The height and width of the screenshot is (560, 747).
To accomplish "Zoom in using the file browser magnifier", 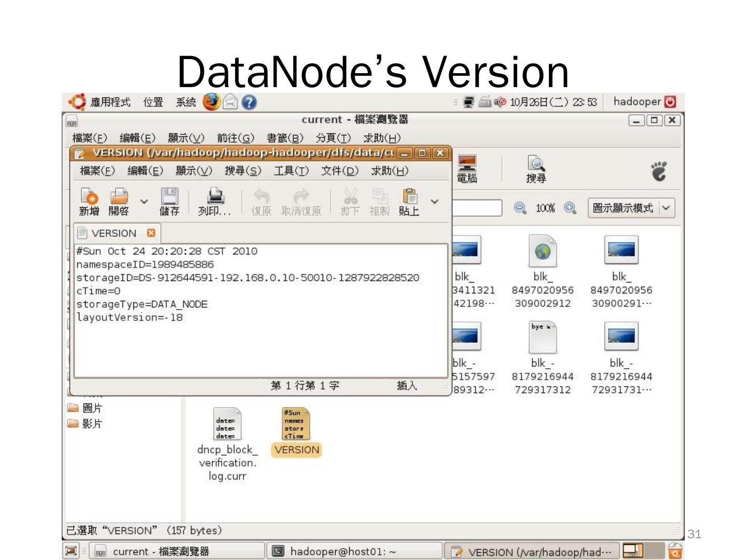I will pos(570,208).
